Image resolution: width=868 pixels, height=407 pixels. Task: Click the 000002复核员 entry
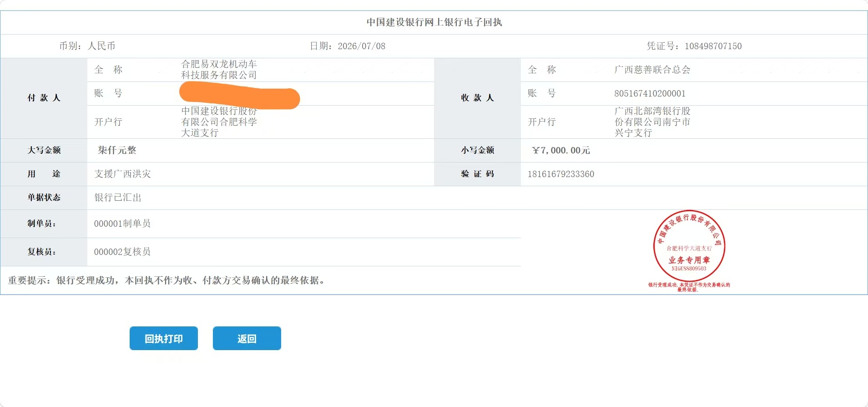(x=122, y=252)
